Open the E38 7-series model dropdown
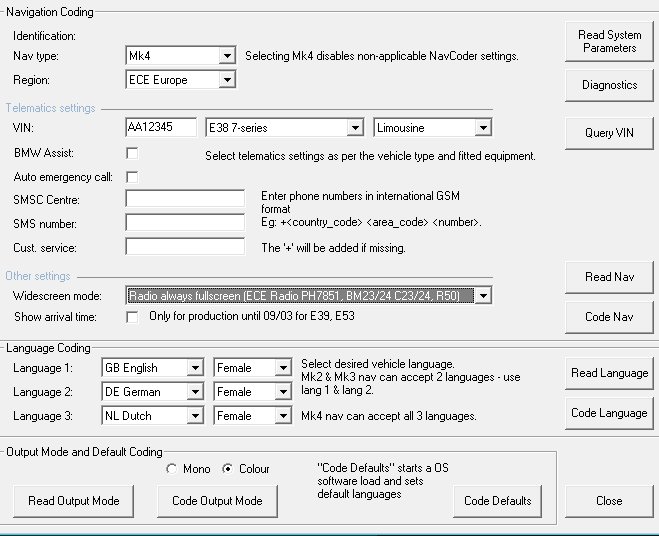 [x=354, y=128]
